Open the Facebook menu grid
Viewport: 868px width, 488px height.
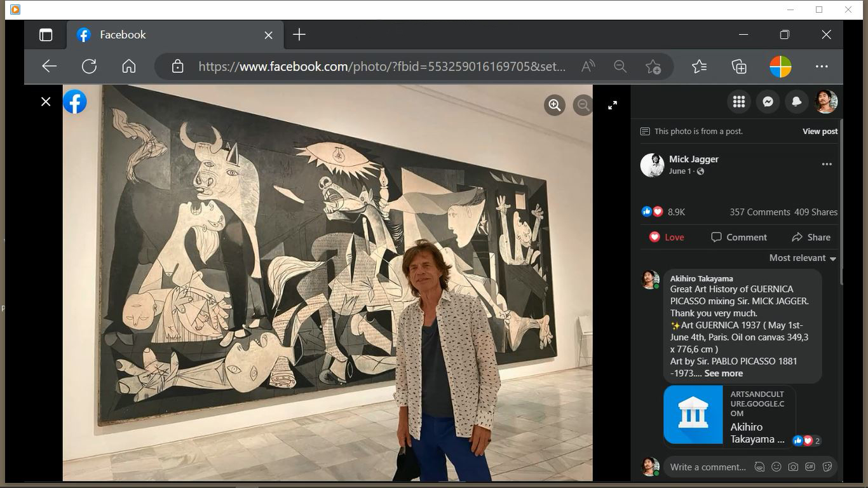[738, 102]
